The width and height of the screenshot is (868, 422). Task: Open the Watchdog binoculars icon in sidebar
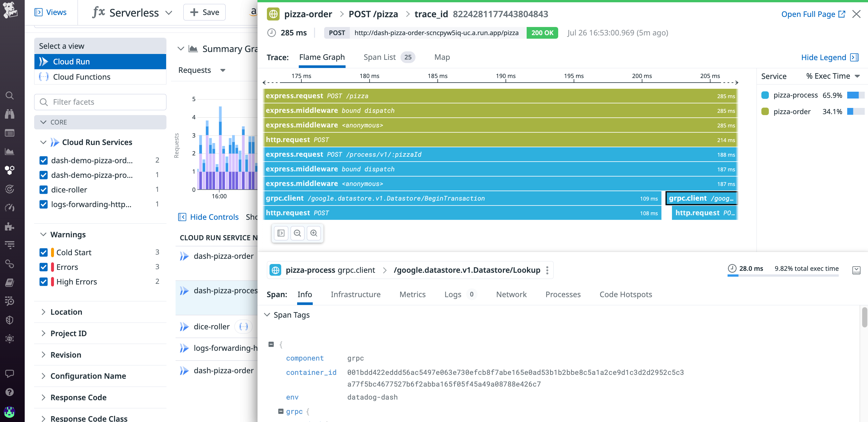tap(10, 114)
